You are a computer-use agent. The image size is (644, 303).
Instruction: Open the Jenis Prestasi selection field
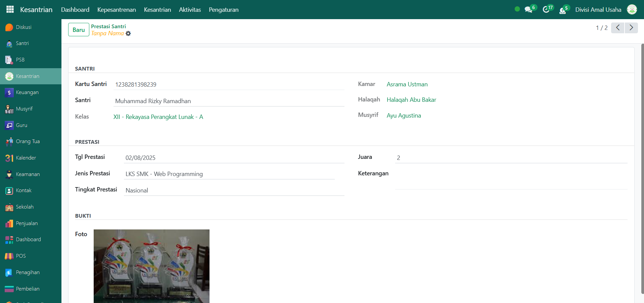(x=229, y=174)
